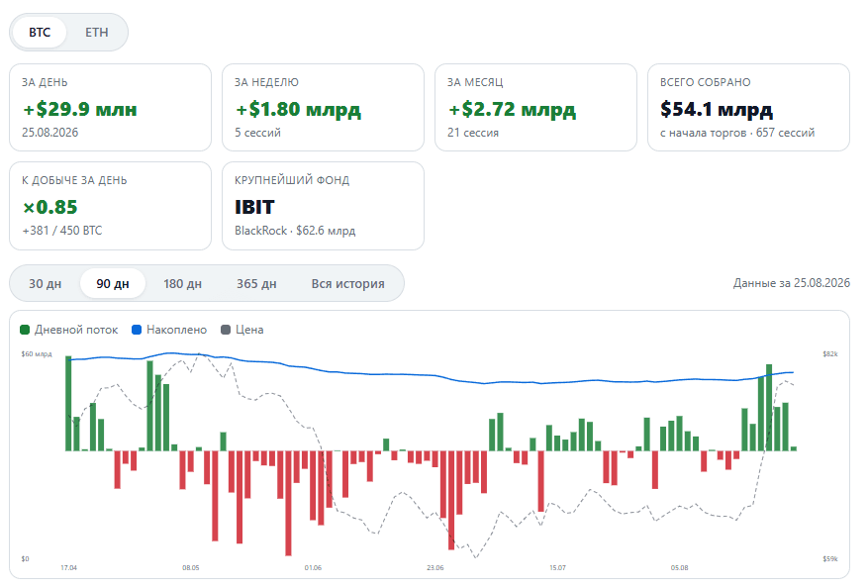Click the date under the За день value
868x588 pixels.
(x=49, y=133)
